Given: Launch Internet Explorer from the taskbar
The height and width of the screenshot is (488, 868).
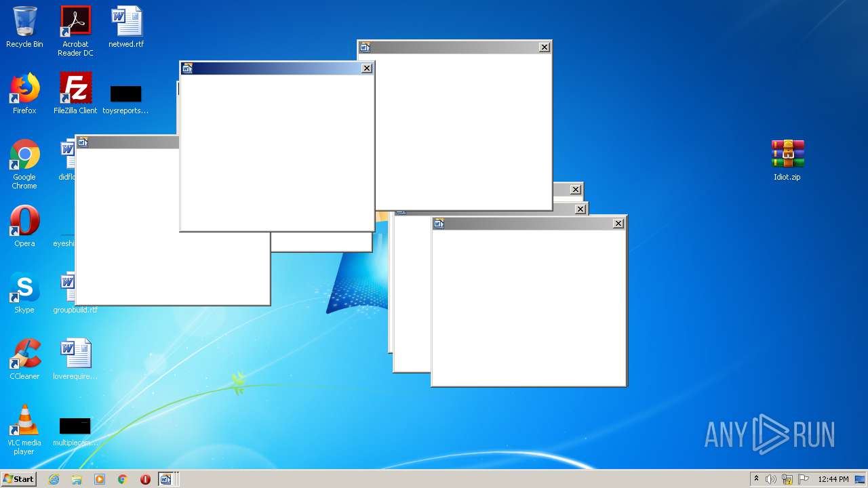Looking at the screenshot, I should (x=54, y=479).
